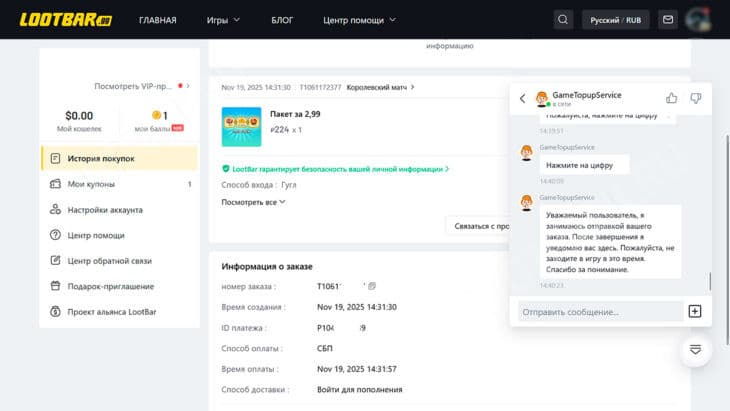This screenshot has height=411, width=730.
Task: Open БЛОГ in the top menu
Action: [282, 20]
